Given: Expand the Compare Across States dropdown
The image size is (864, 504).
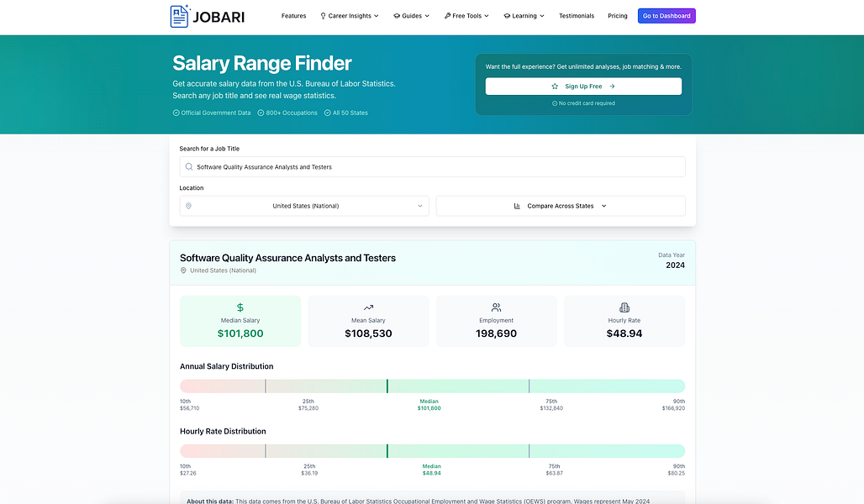Looking at the screenshot, I should coord(561,206).
